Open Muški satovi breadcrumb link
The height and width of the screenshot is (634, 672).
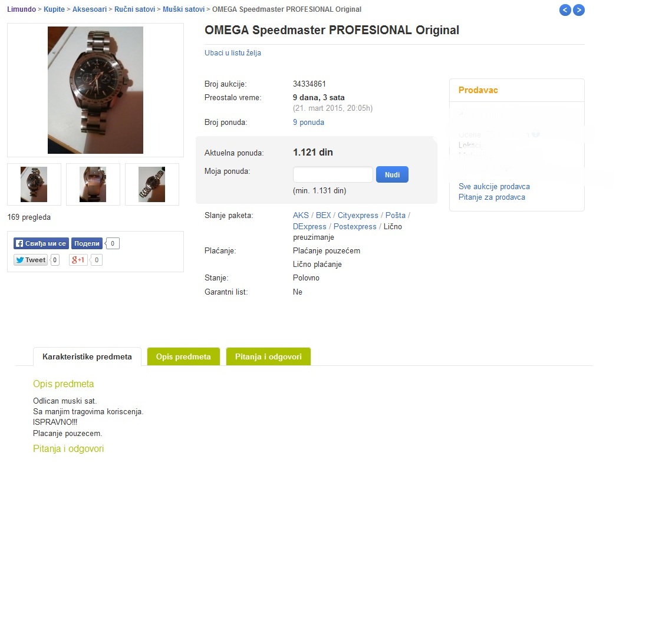click(x=183, y=9)
